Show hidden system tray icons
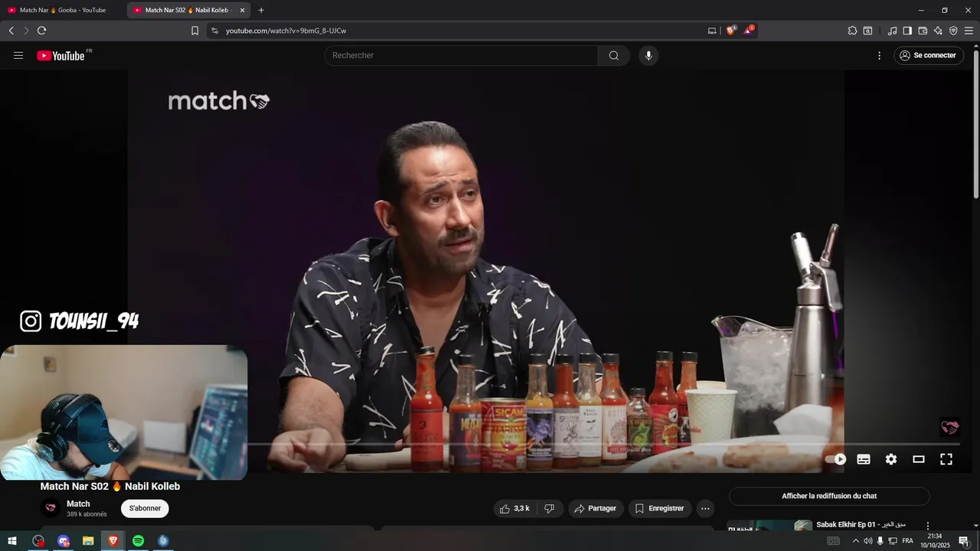Image resolution: width=980 pixels, height=551 pixels. [x=856, y=541]
